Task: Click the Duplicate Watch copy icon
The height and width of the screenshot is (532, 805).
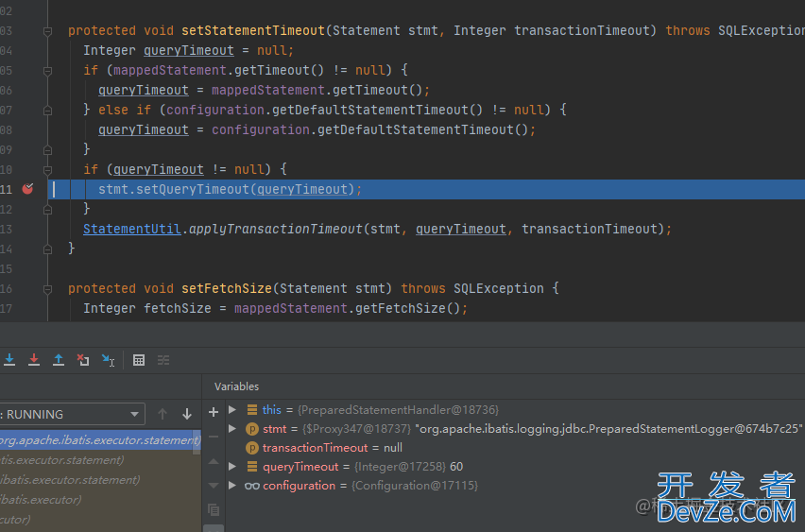Action: click(214, 509)
